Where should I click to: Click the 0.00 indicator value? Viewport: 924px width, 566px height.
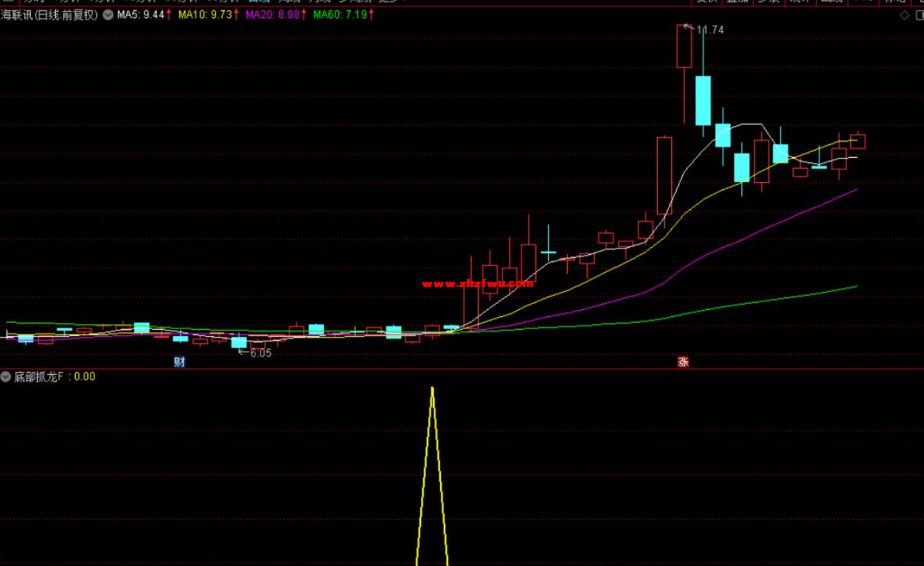point(85,377)
